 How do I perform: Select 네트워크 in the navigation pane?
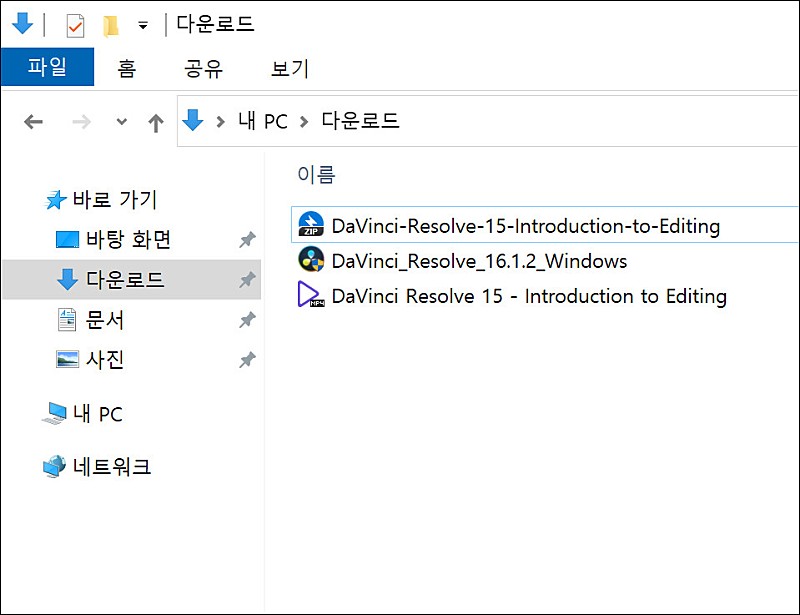click(112, 466)
